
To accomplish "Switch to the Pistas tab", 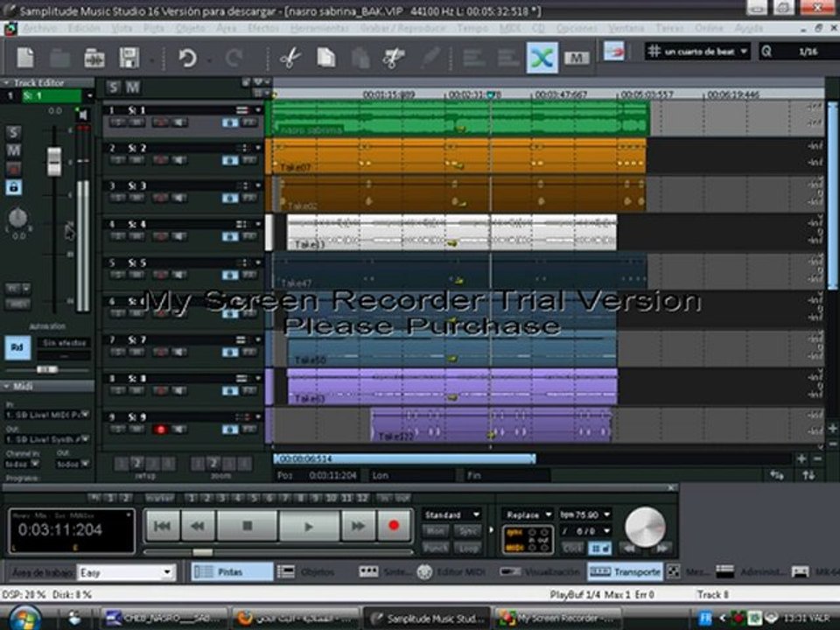I will click(x=231, y=572).
